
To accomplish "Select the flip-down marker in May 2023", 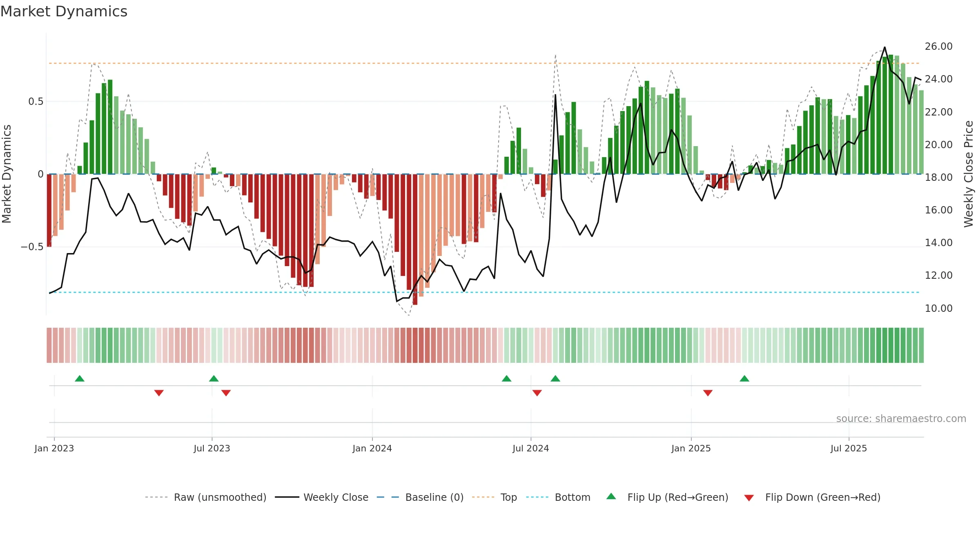I will tap(159, 393).
